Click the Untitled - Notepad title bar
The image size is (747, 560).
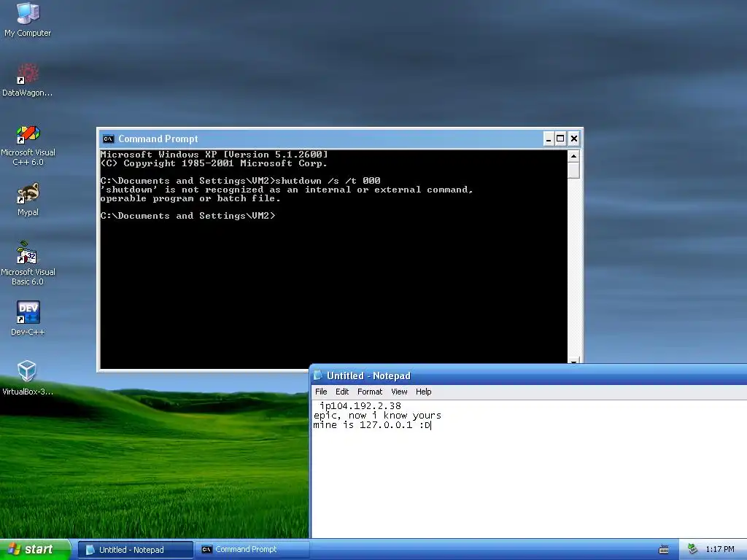coord(529,376)
